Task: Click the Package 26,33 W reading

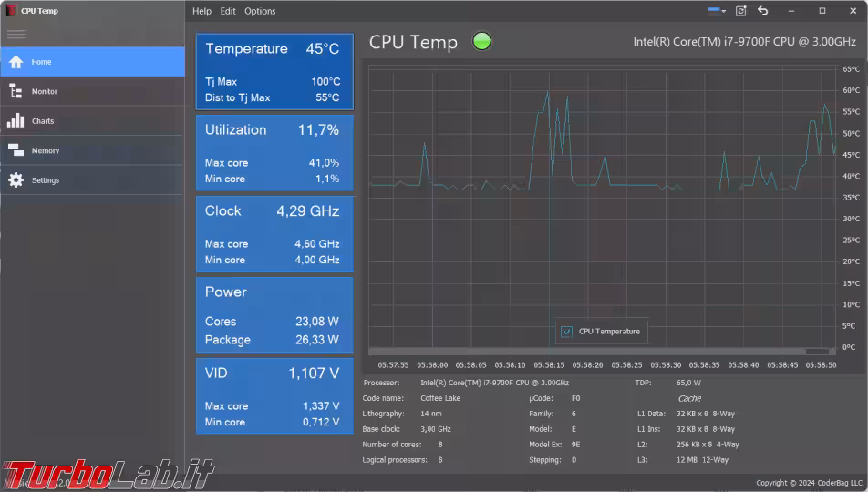Action: [x=316, y=340]
